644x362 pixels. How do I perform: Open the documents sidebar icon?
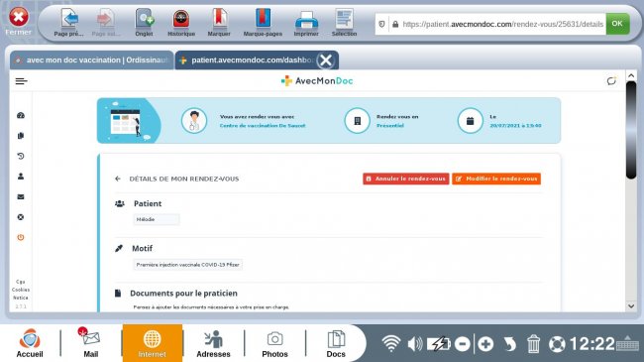21,136
